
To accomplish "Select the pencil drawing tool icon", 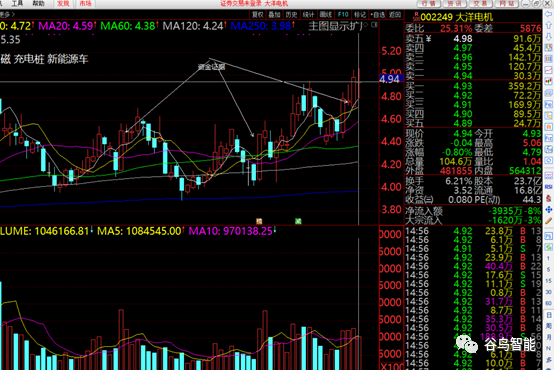I will pyautogui.click(x=549, y=221).
